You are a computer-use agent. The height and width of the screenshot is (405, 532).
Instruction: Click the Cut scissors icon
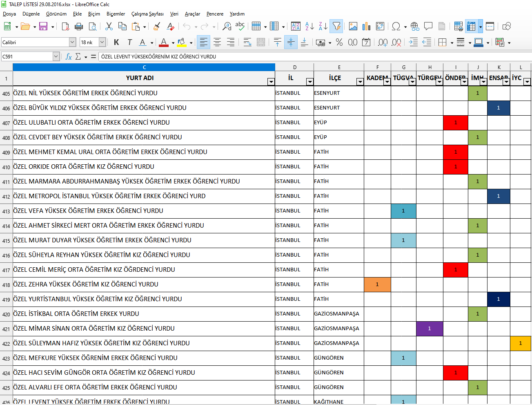pos(109,27)
